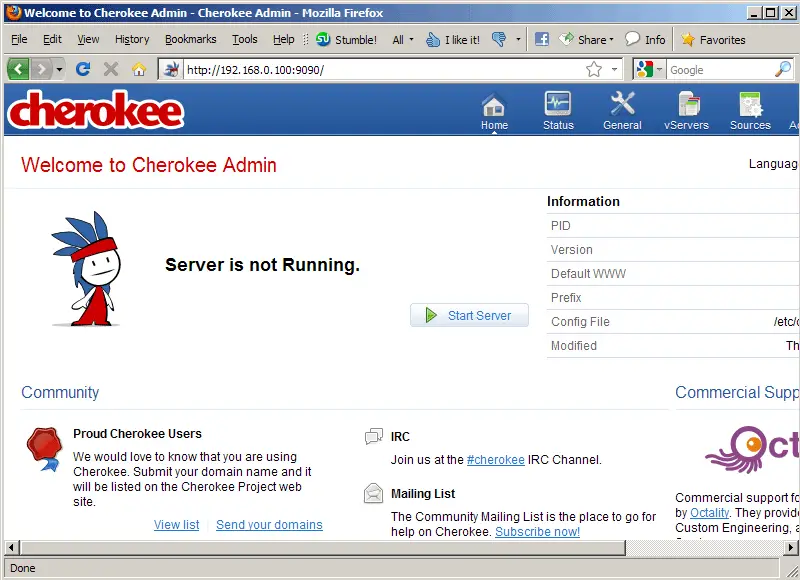Click the Config File information row
800x580 pixels.
click(x=673, y=321)
